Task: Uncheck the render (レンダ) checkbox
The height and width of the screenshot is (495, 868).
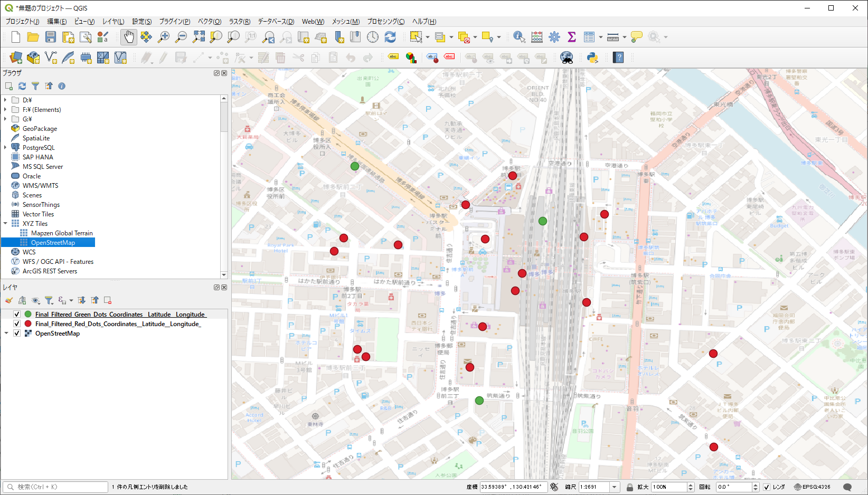Action: click(x=767, y=487)
